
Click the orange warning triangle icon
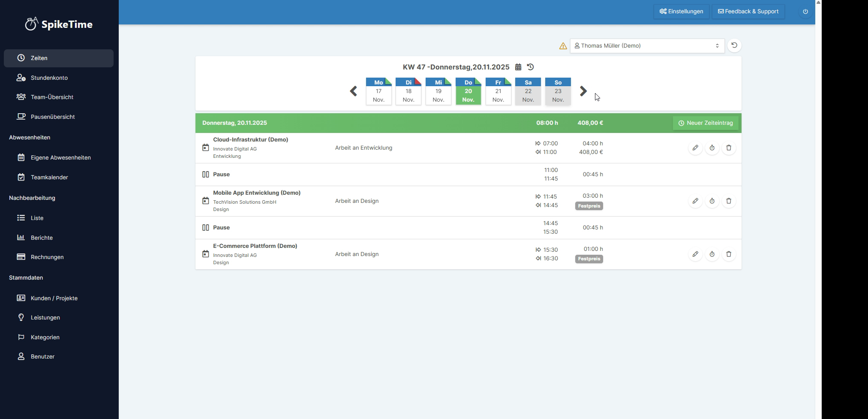tap(563, 46)
